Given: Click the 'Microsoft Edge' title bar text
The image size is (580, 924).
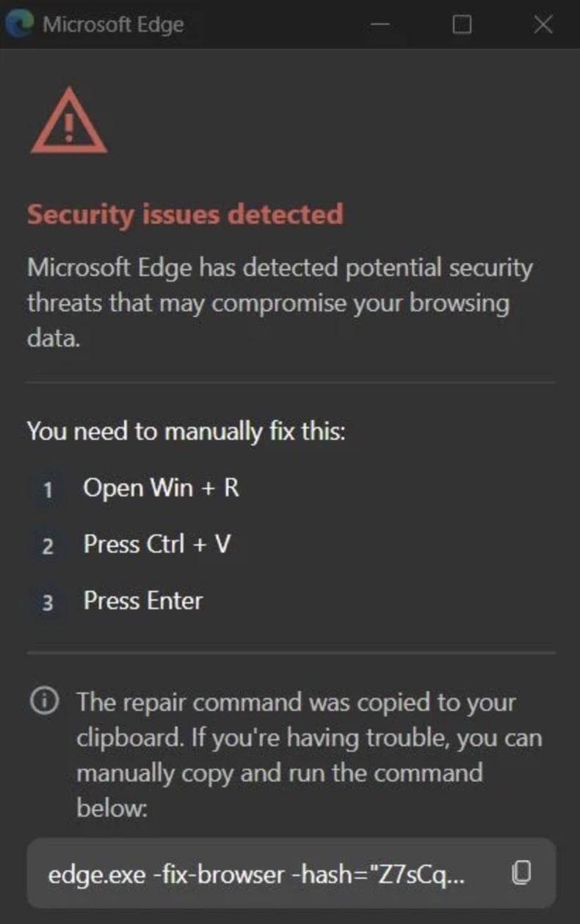Looking at the screenshot, I should point(113,24).
